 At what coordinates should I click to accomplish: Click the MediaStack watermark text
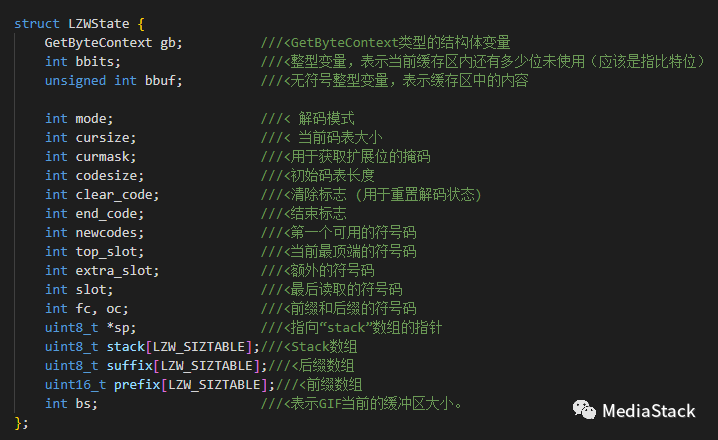(648, 411)
